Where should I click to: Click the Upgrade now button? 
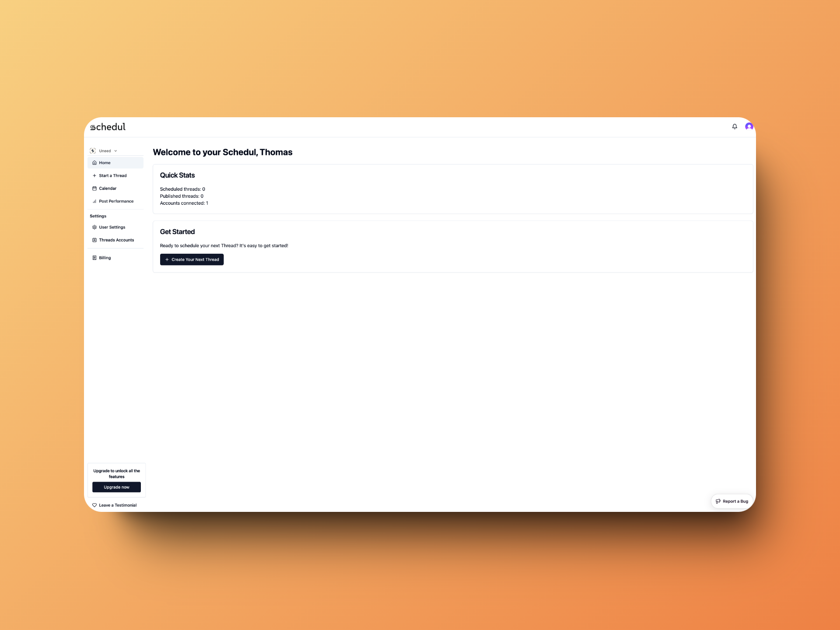[x=116, y=486]
